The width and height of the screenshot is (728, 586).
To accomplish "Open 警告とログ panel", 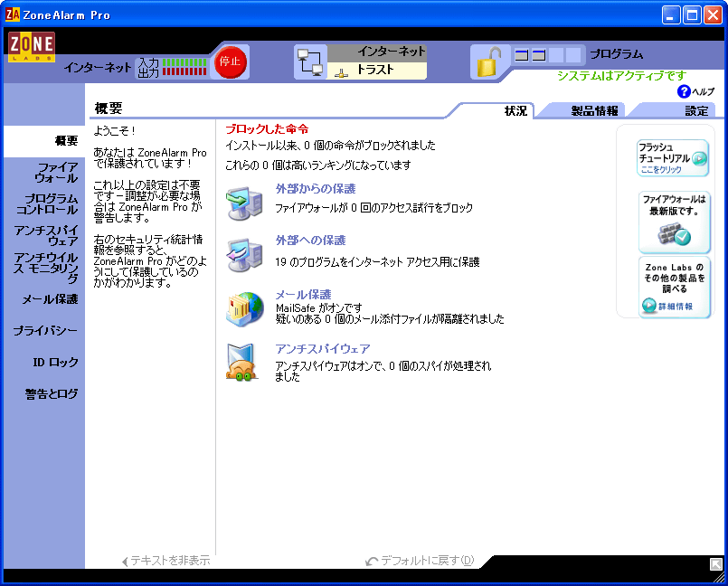I will click(52, 393).
